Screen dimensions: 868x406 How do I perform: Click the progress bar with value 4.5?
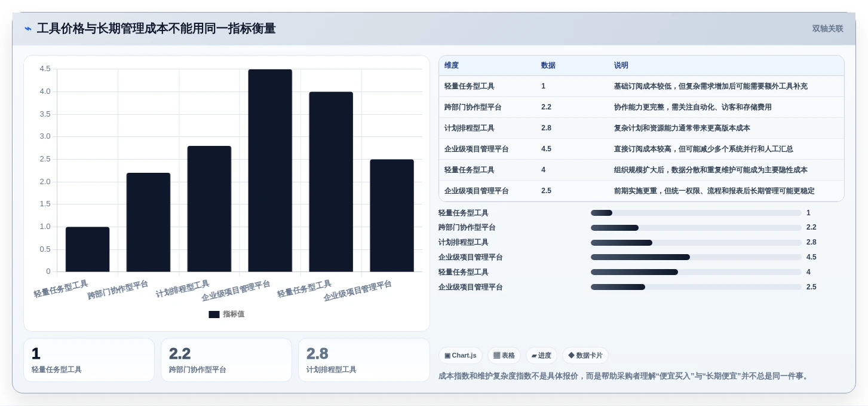(x=696, y=257)
